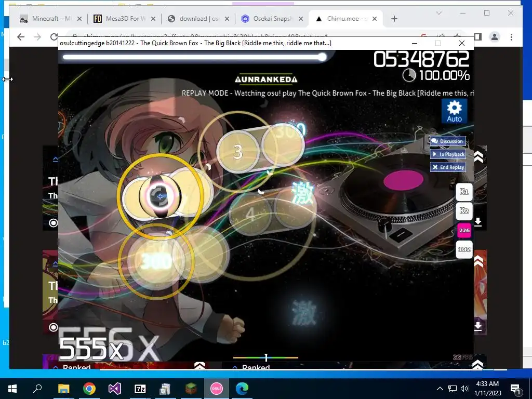
Task: Go back in the browser
Action: click(21, 37)
